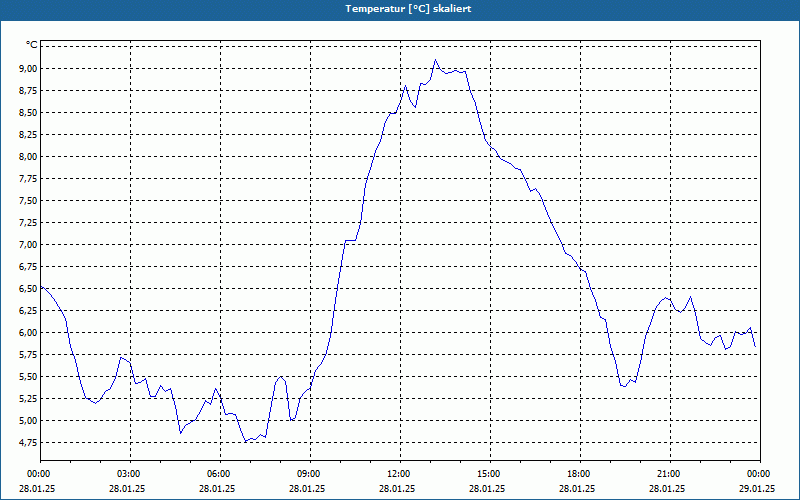Screen dimensions: 800x500
Task: Click the 6,75 y-axis tick label
Action: pos(29,266)
